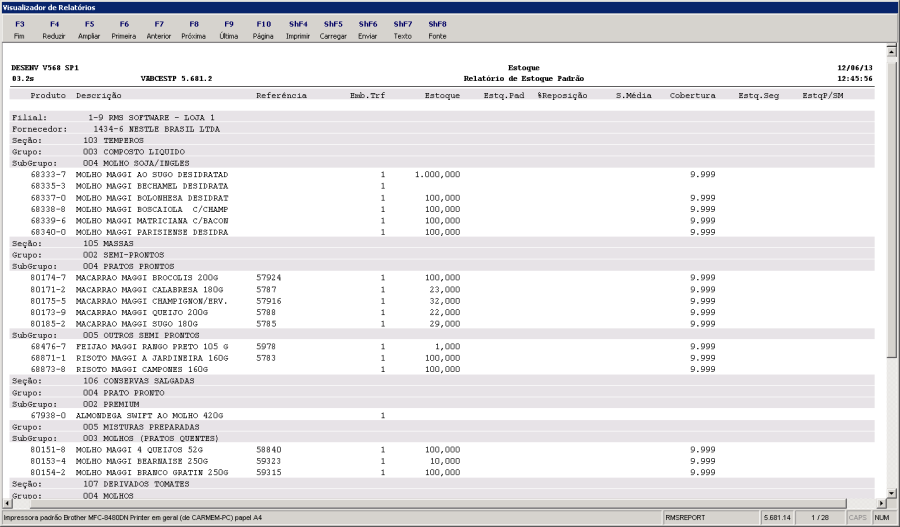900x527 pixels.
Task: Click Grupo 003 COMPOSTO LIQUIDO row
Action: pyautogui.click(x=442, y=152)
